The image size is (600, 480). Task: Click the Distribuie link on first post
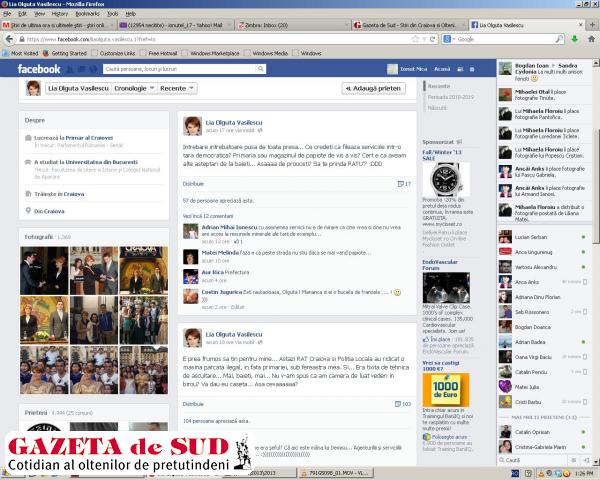(193, 184)
